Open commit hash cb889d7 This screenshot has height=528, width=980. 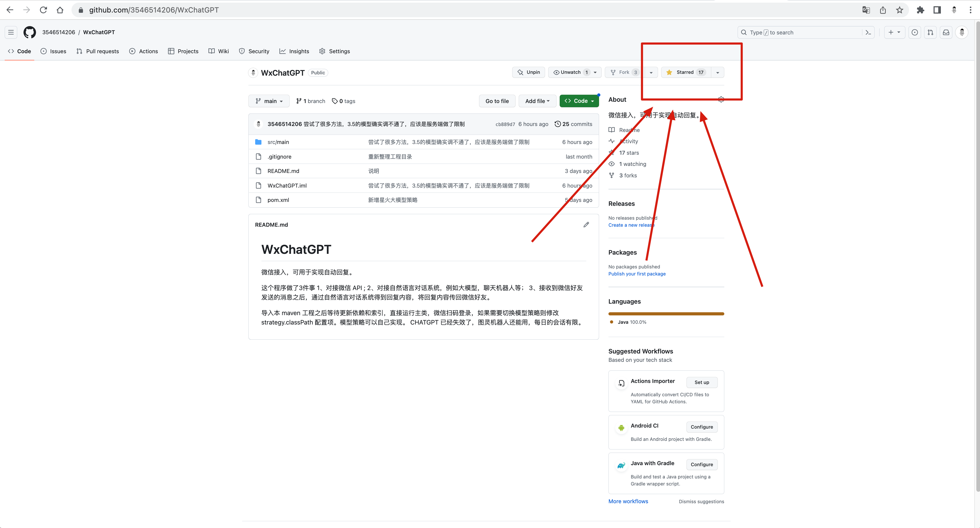(x=505, y=124)
